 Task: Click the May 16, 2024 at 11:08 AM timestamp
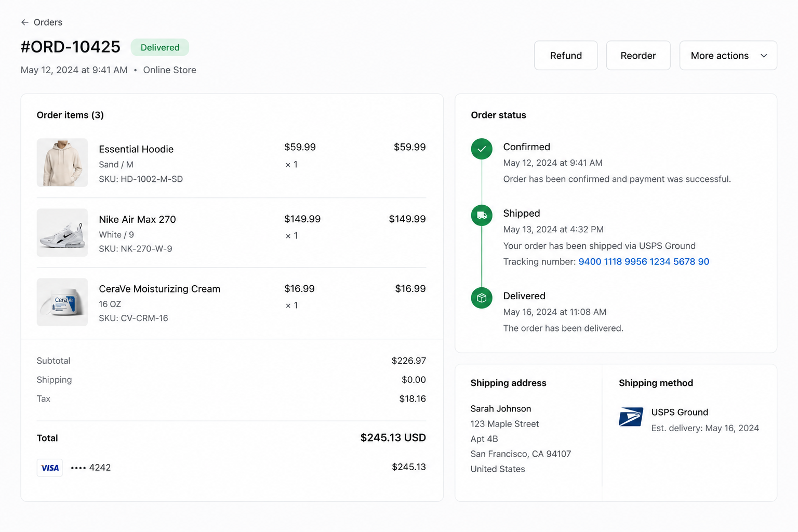coord(555,312)
